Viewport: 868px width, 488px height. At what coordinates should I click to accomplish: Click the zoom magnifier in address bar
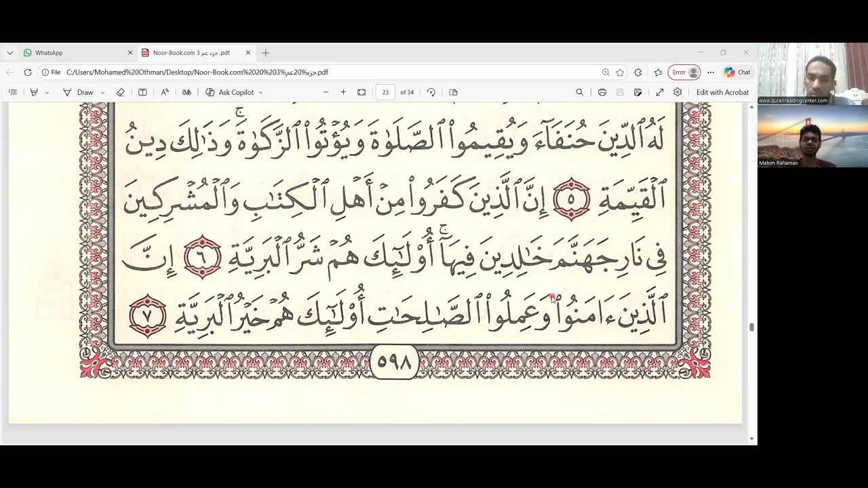pyautogui.click(x=605, y=72)
